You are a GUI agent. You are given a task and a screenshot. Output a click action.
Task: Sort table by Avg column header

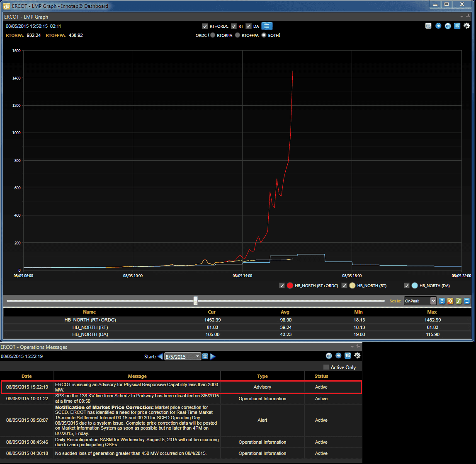pyautogui.click(x=285, y=312)
